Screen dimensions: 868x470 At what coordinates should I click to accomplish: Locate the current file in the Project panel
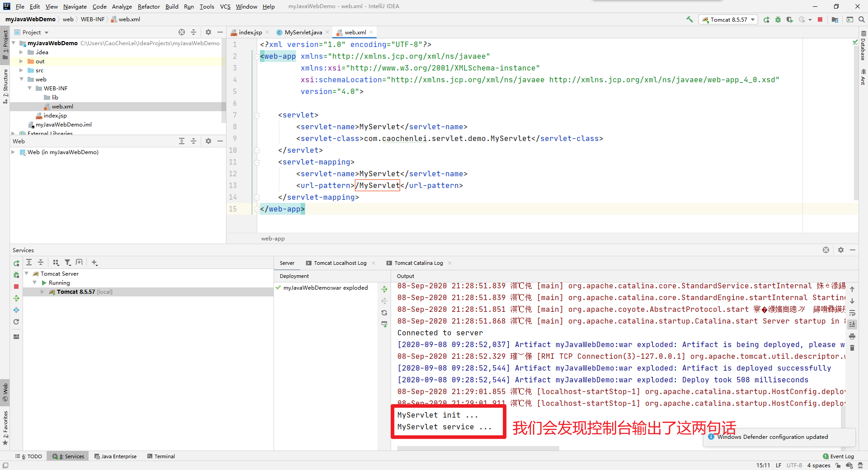[182, 32]
